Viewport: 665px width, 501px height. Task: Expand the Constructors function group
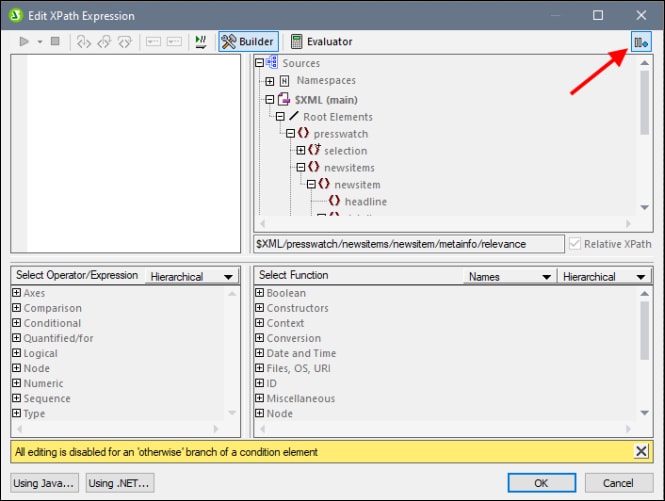[260, 308]
